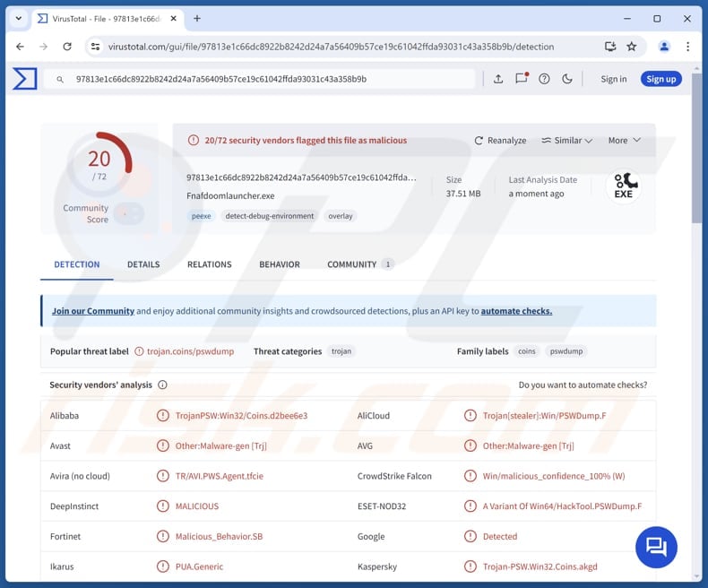Click the Reanalyze button
Screen dimensions: 708x588
(500, 141)
